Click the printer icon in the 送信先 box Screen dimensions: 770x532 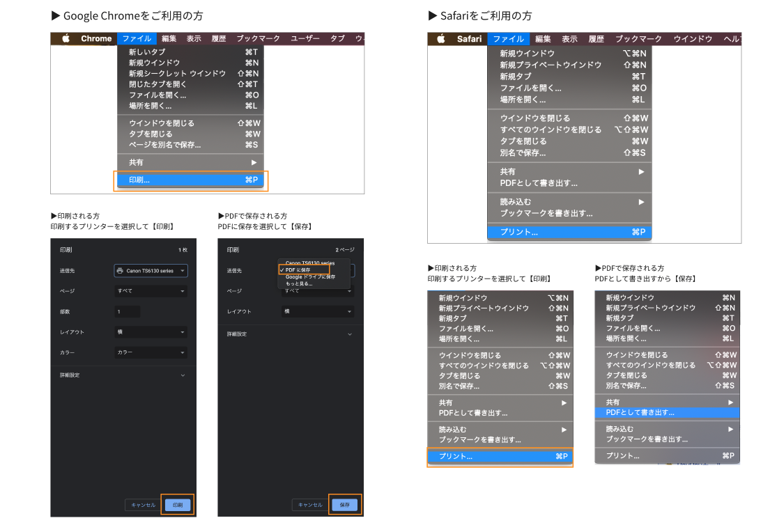pyautogui.click(x=120, y=270)
